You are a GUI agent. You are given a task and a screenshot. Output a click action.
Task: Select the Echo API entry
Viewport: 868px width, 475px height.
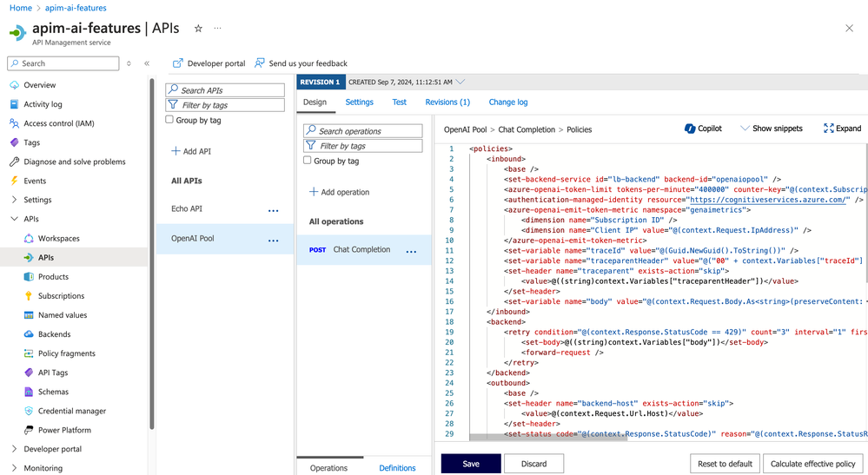[187, 208]
